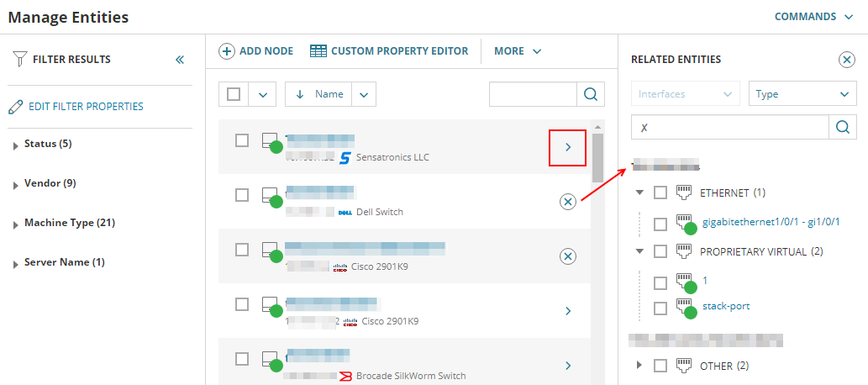Click the Add Node plus icon
The width and height of the screenshot is (868, 385).
click(227, 51)
